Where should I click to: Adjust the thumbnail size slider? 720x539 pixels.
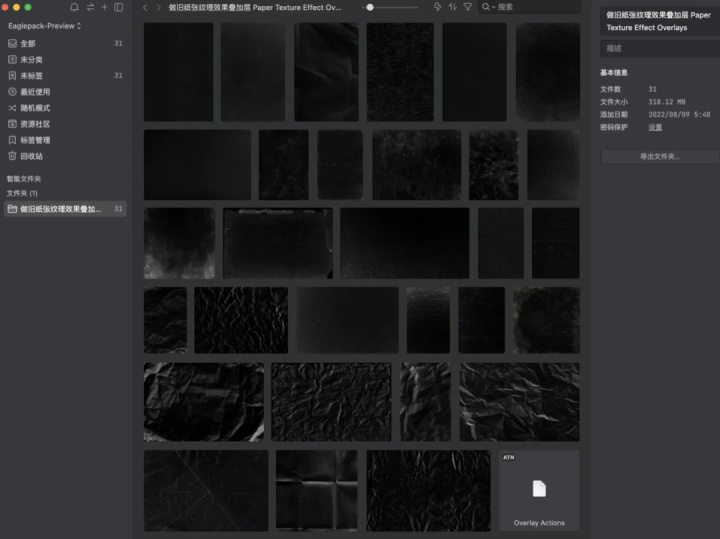[370, 7]
